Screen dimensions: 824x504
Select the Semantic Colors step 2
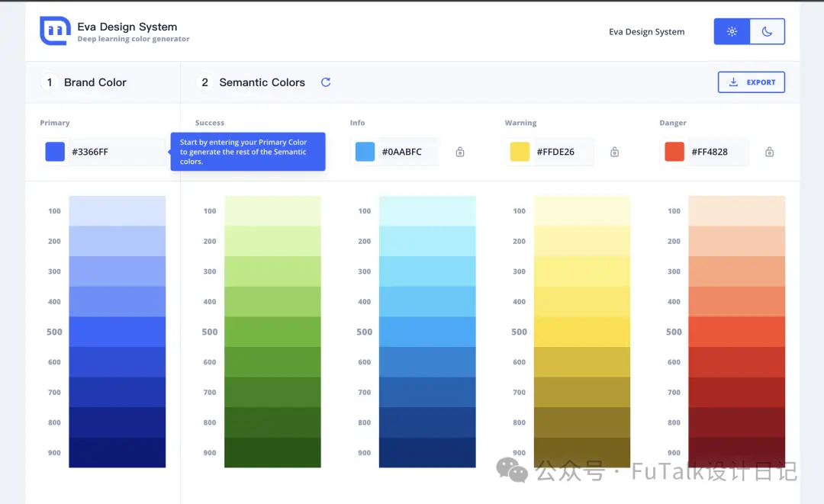point(251,82)
